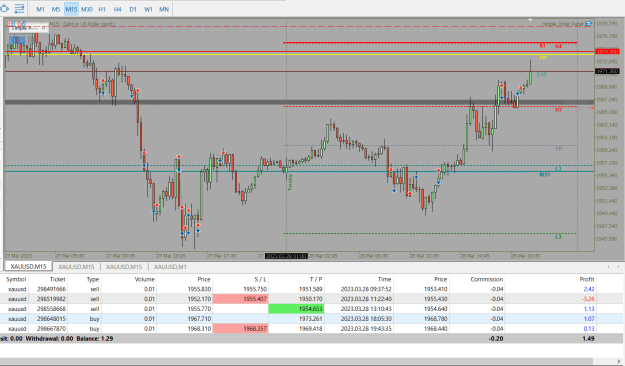This screenshot has height=366, width=625.
Task: Switch chart to M30 timeframe
Action: coord(87,9)
